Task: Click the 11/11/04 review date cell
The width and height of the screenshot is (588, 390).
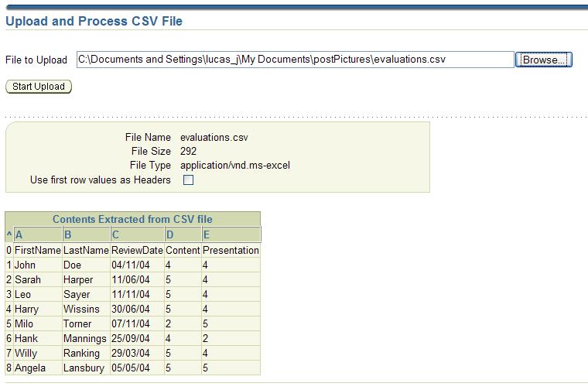Action: [130, 295]
